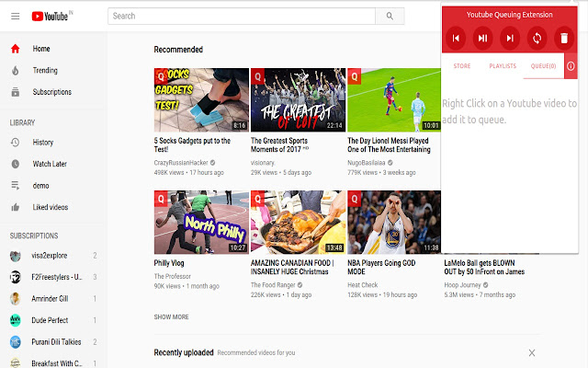Screen dimensions: 588x368
Task: Open The Food Ranger channel link
Action: (273, 285)
